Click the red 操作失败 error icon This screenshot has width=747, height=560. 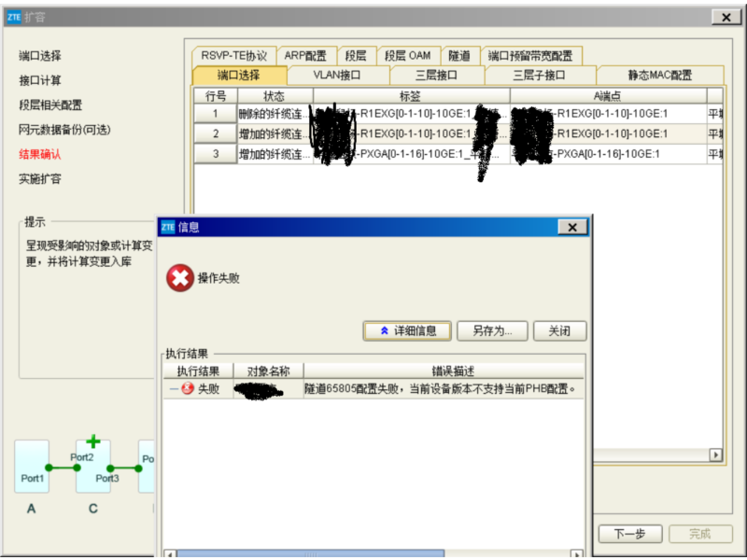point(178,276)
